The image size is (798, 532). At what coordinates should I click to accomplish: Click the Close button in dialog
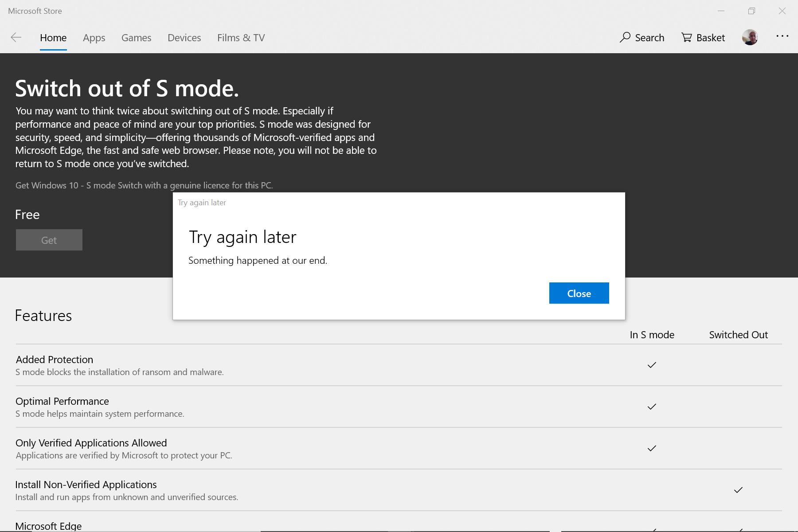[x=579, y=293]
